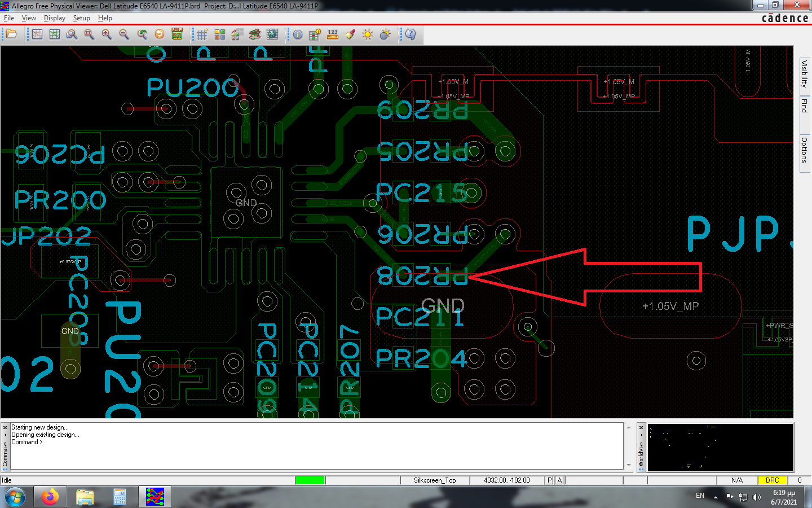Show hidden system tray icons
The image size is (812, 508).
(716, 497)
